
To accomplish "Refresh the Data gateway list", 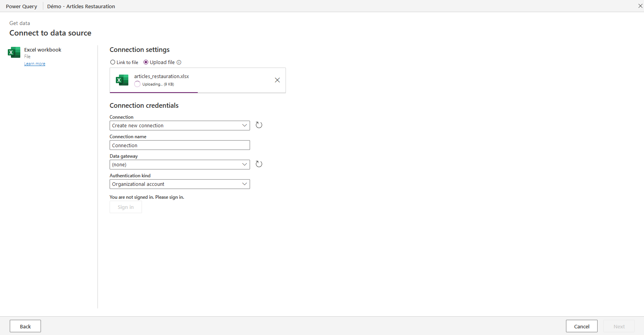I will point(259,164).
